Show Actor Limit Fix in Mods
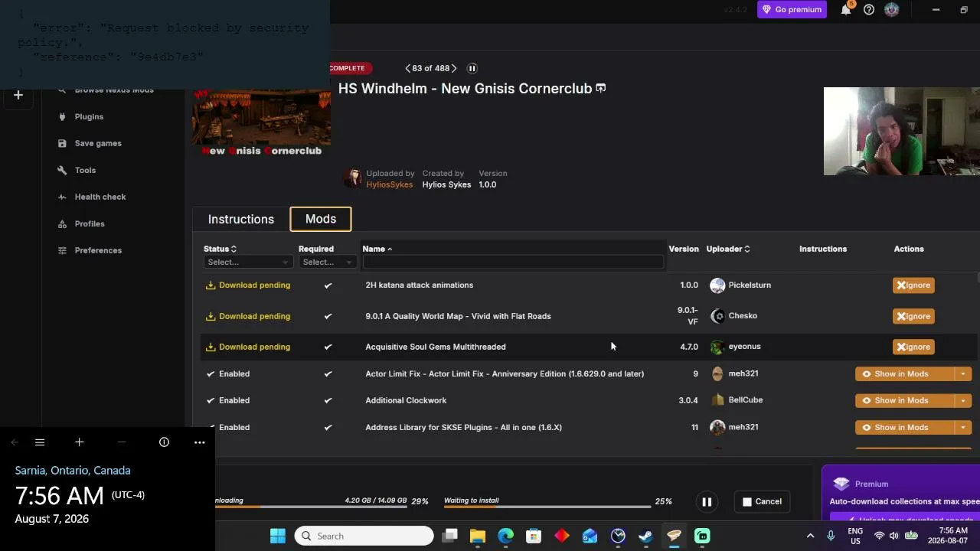Screen dimensions: 980x551 904,373
